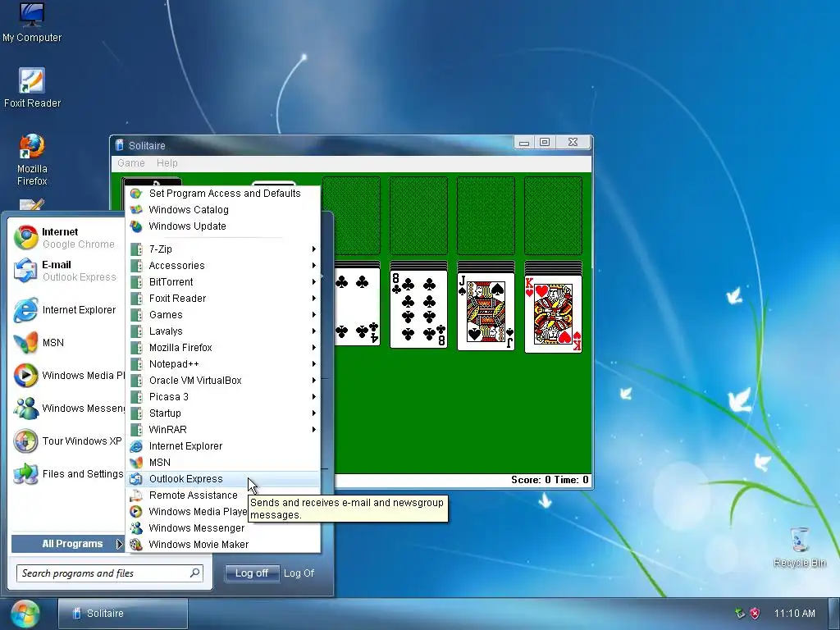The width and height of the screenshot is (840, 630).
Task: Open Outlook Express E-mail pinned item
Action: pyautogui.click(x=67, y=271)
